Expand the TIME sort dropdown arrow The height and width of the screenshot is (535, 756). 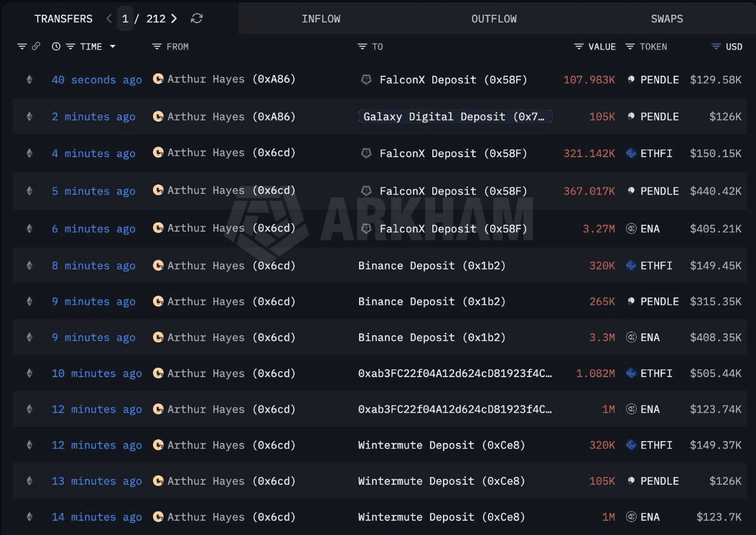pos(112,46)
